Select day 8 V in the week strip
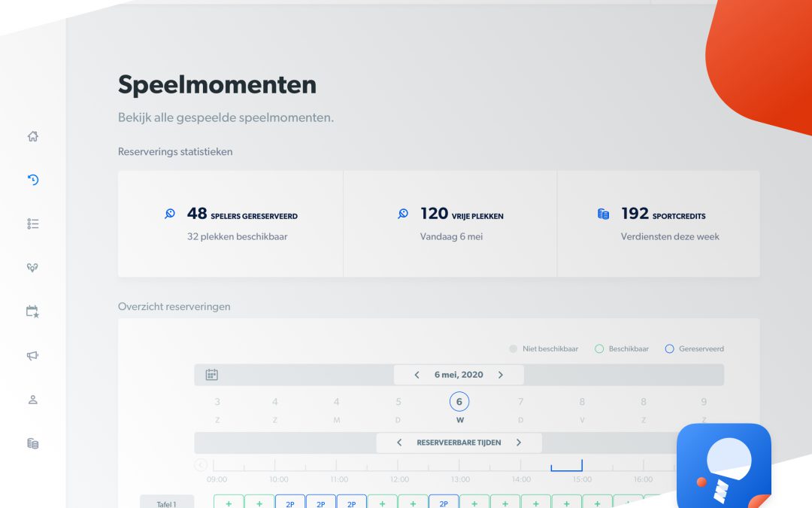The width and height of the screenshot is (812, 508). 582,409
